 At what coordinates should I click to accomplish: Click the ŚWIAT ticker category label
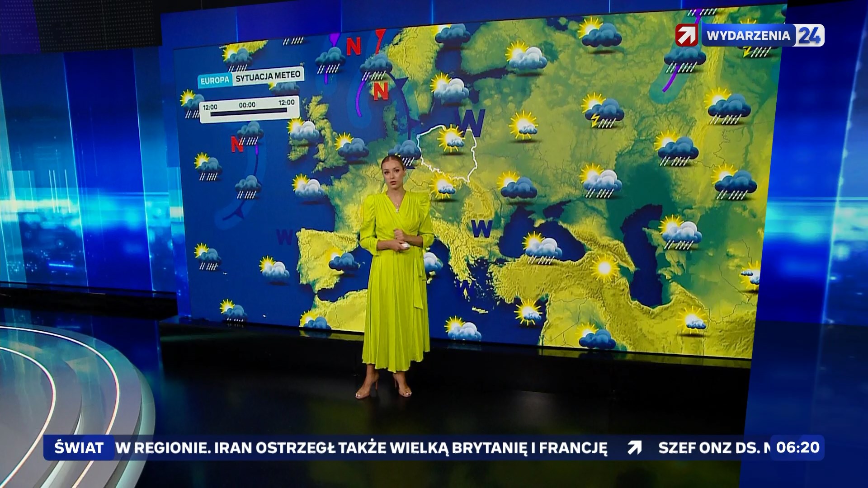(x=79, y=448)
